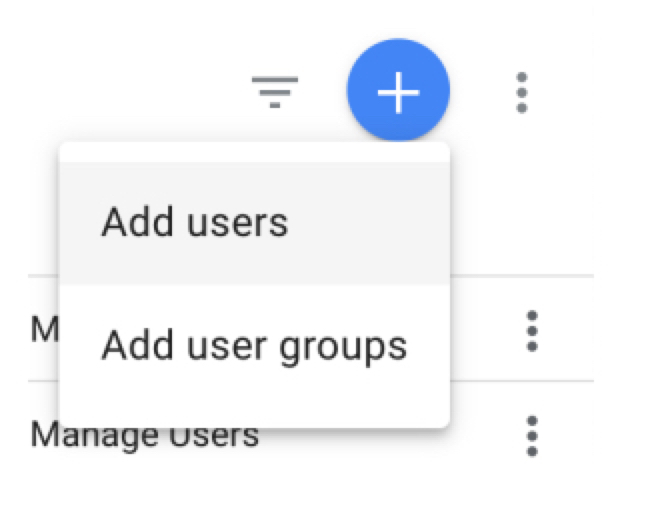Click the partially hidden row starting with M
The image size is (646, 528).
pyautogui.click(x=44, y=331)
